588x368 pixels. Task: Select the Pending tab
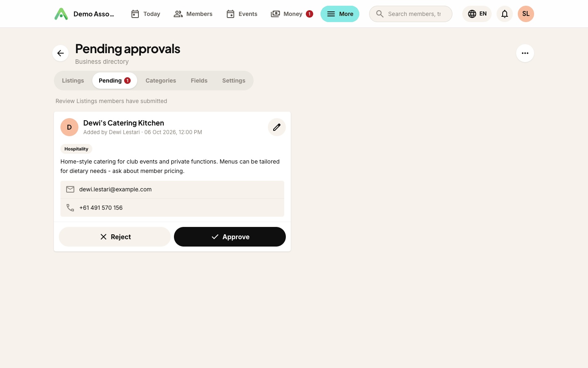point(115,81)
